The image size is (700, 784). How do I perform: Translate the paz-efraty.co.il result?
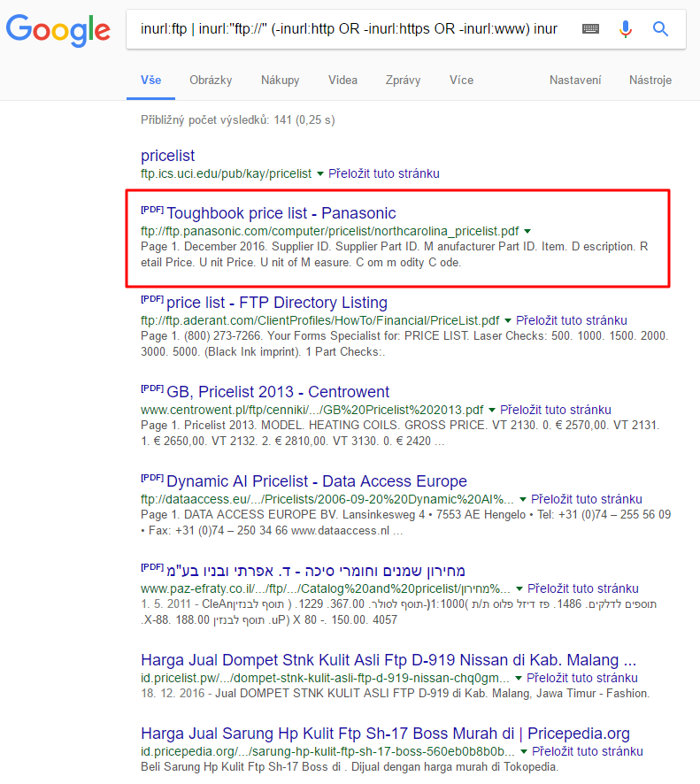click(x=582, y=588)
